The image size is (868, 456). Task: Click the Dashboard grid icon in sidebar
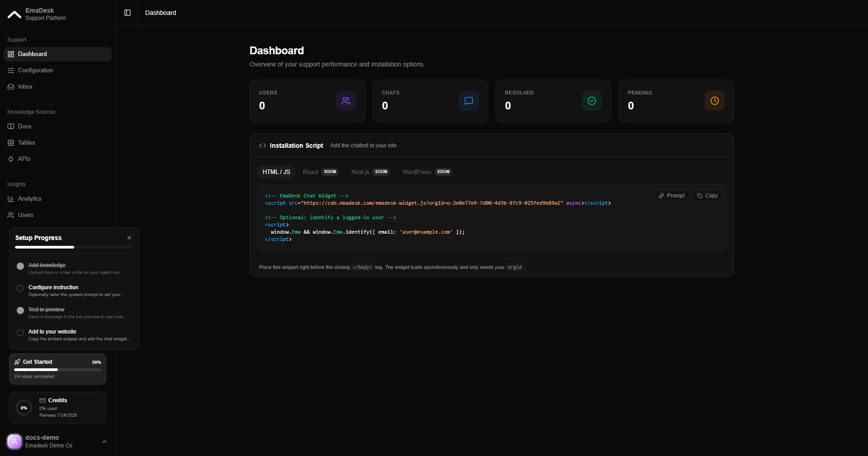click(11, 54)
